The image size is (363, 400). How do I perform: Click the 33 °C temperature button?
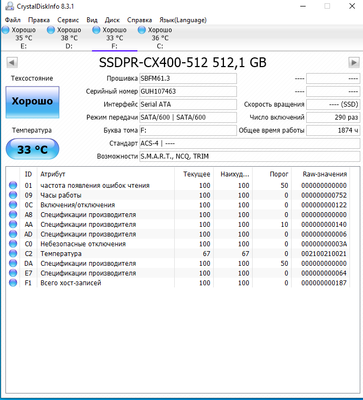pyautogui.click(x=32, y=149)
